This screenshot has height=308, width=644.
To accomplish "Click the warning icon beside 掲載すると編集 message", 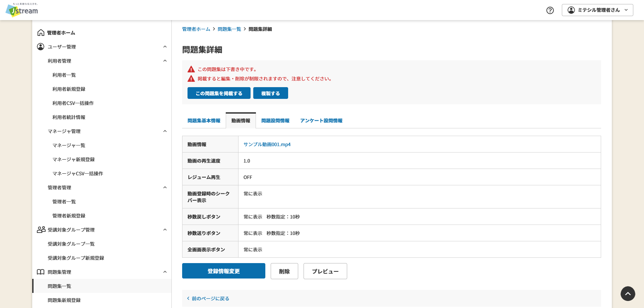I will pos(191,79).
